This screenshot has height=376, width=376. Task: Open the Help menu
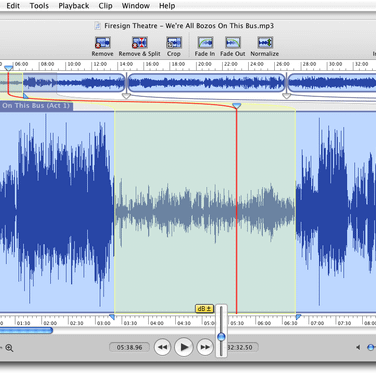point(167,6)
